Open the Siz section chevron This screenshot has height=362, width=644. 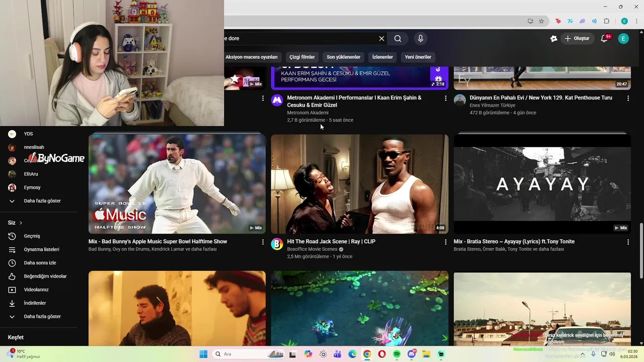[21, 223]
